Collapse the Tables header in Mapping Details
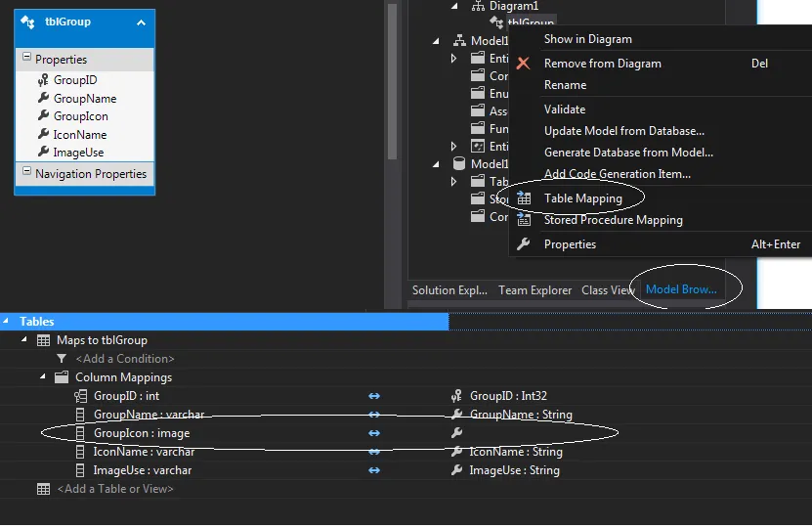This screenshot has width=812, height=528. tap(6, 321)
